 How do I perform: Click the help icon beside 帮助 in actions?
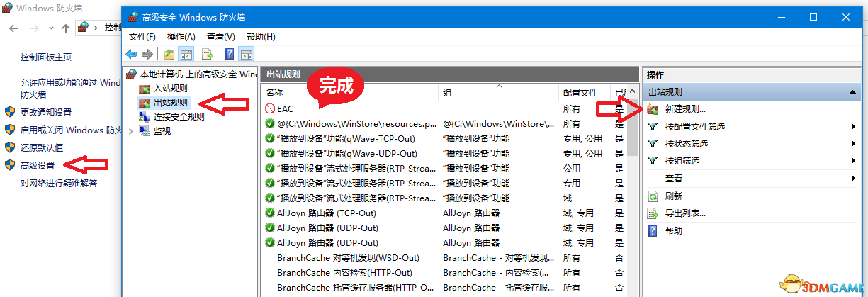(x=653, y=231)
